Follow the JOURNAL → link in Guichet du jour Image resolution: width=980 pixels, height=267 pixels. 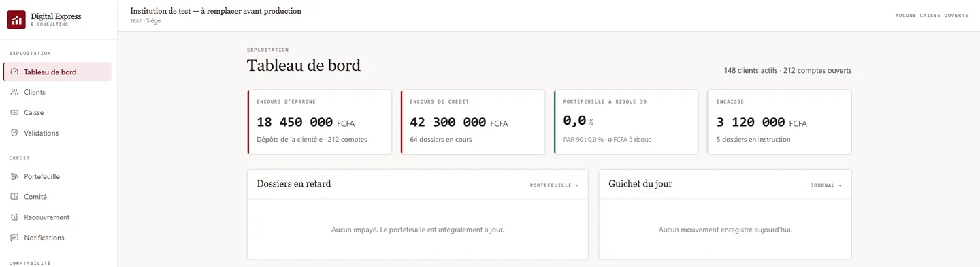coord(826,185)
